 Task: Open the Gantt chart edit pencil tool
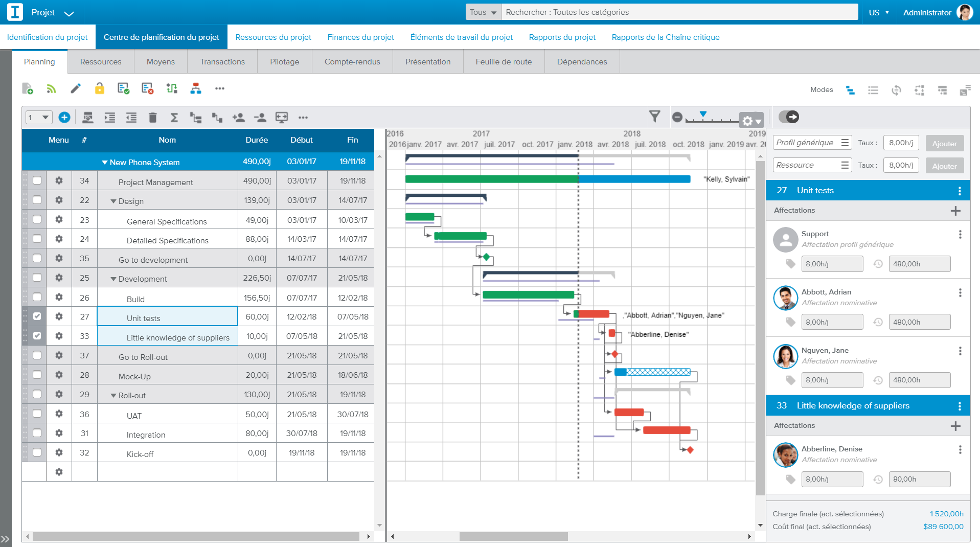pyautogui.click(x=75, y=88)
